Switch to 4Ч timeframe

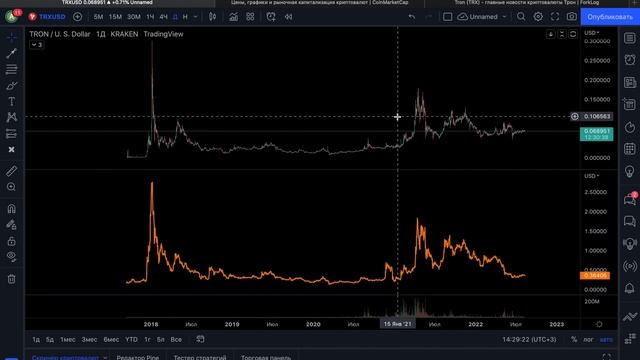coord(164,17)
